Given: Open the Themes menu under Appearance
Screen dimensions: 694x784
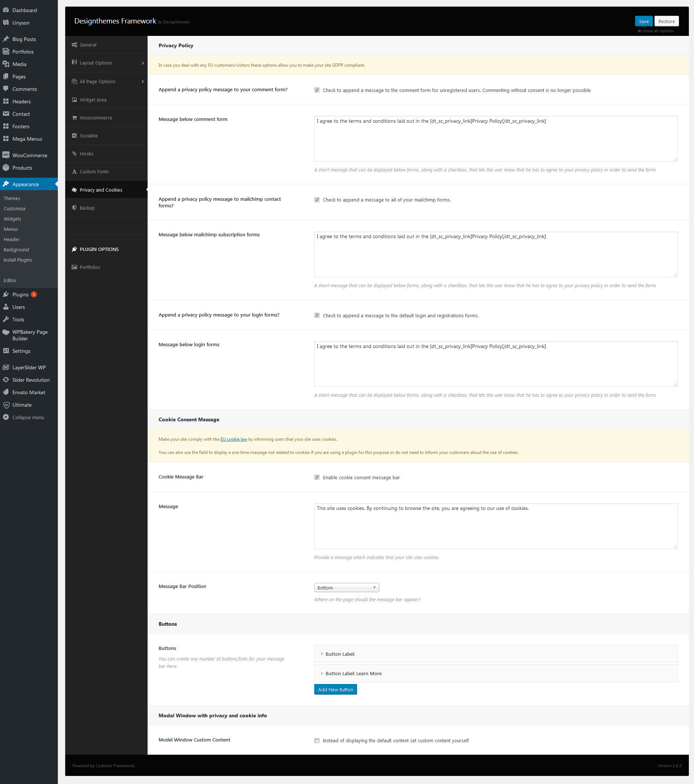Looking at the screenshot, I should click(x=12, y=198).
